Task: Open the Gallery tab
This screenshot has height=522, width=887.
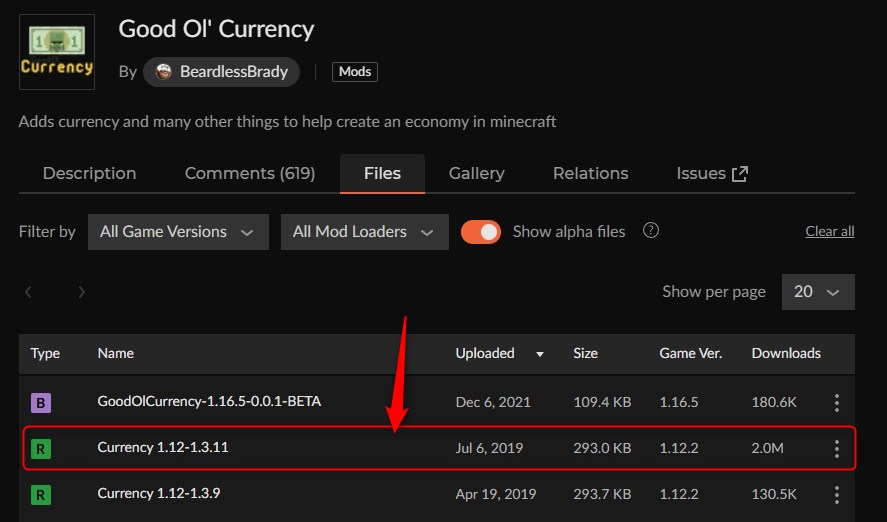Action: tap(476, 173)
